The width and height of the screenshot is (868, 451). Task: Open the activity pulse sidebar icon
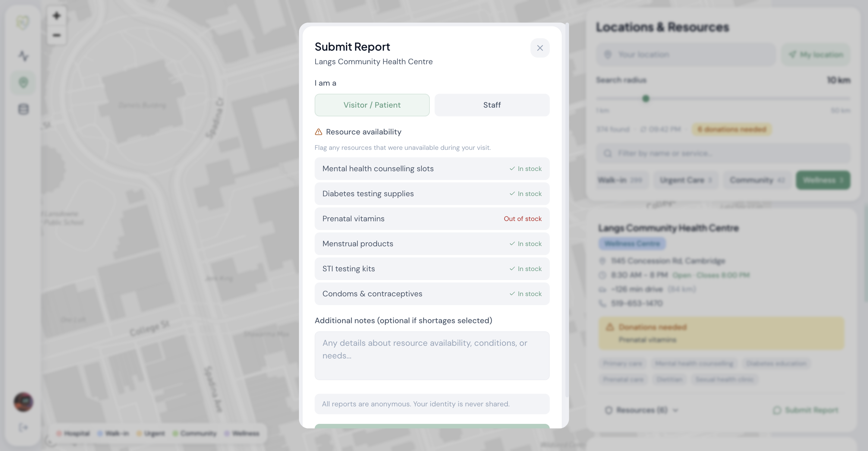click(x=23, y=55)
